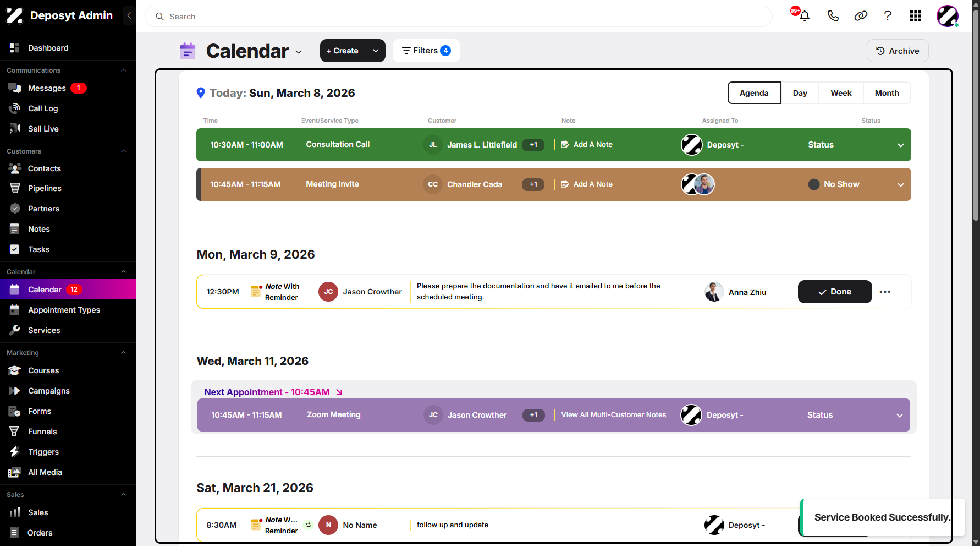Switch to Week view
This screenshot has height=546, width=980.
[841, 93]
